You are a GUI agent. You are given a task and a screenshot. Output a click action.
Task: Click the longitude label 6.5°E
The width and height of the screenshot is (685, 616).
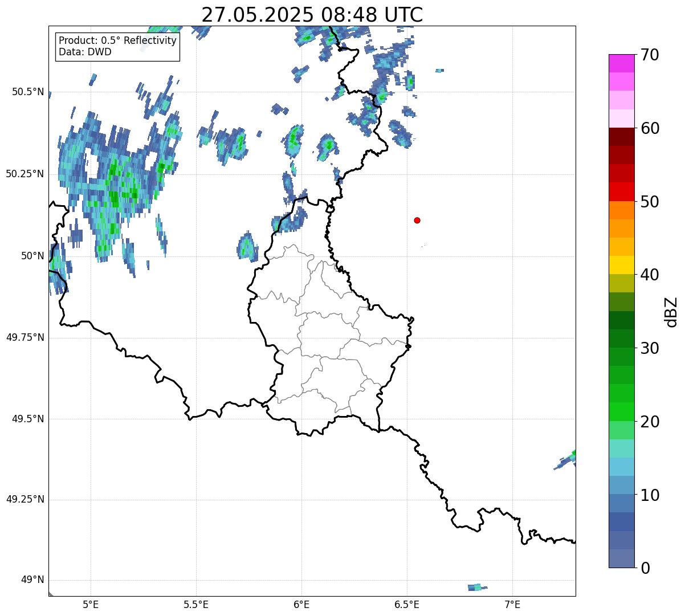(407, 604)
